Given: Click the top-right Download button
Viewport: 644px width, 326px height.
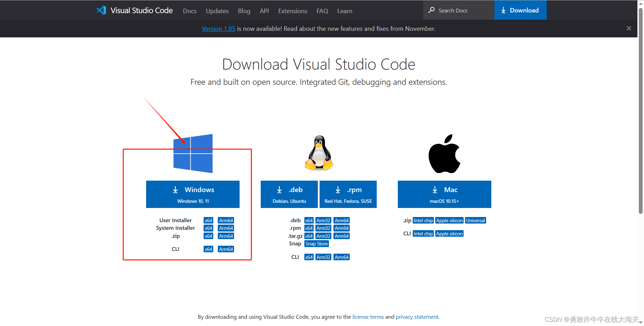Looking at the screenshot, I should [x=520, y=10].
